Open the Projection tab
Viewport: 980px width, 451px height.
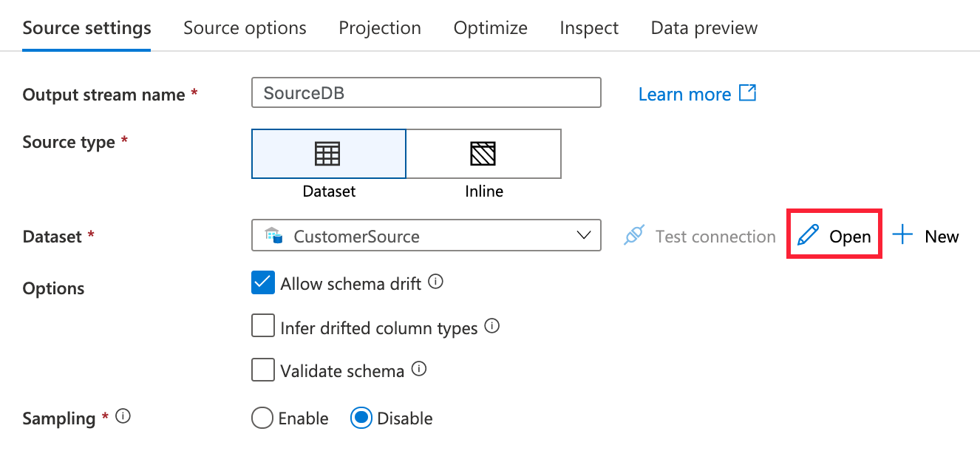(380, 28)
